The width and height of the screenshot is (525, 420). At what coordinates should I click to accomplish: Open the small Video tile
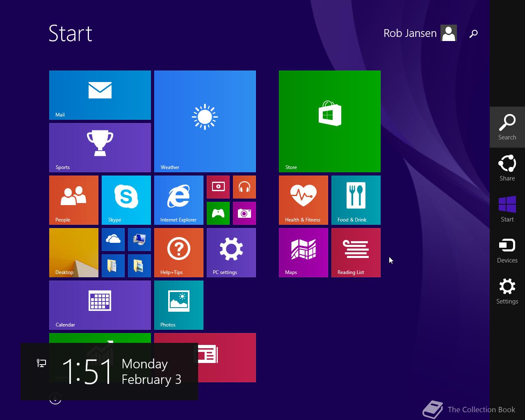click(218, 187)
